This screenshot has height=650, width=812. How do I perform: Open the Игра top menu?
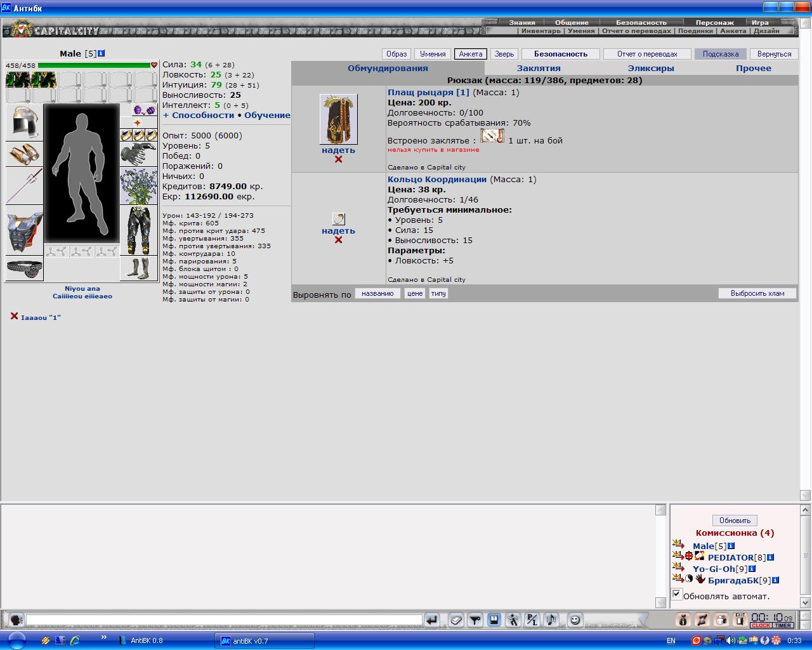coord(760,22)
